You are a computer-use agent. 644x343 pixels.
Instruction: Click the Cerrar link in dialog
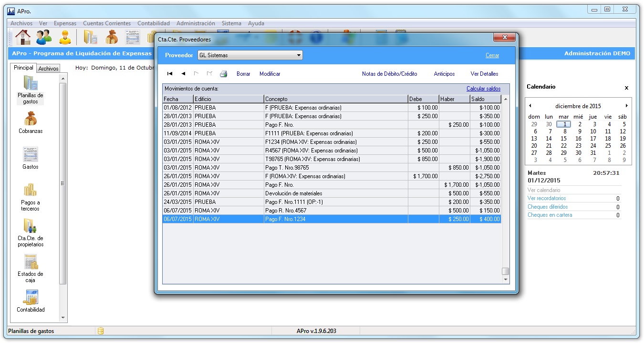click(492, 55)
